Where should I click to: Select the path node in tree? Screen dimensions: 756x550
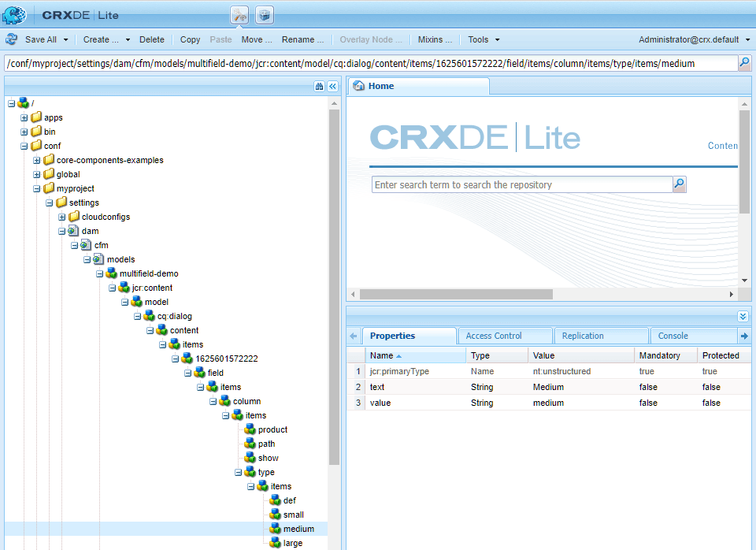point(266,444)
